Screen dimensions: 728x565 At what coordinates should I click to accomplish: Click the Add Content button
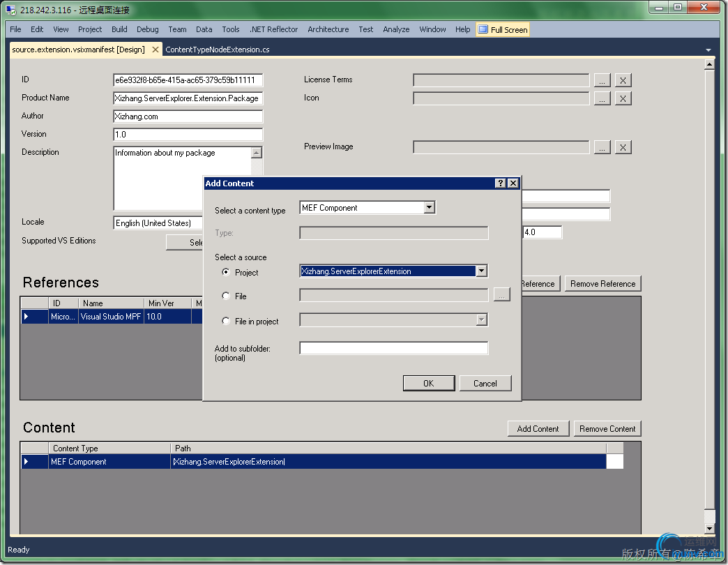(x=538, y=428)
